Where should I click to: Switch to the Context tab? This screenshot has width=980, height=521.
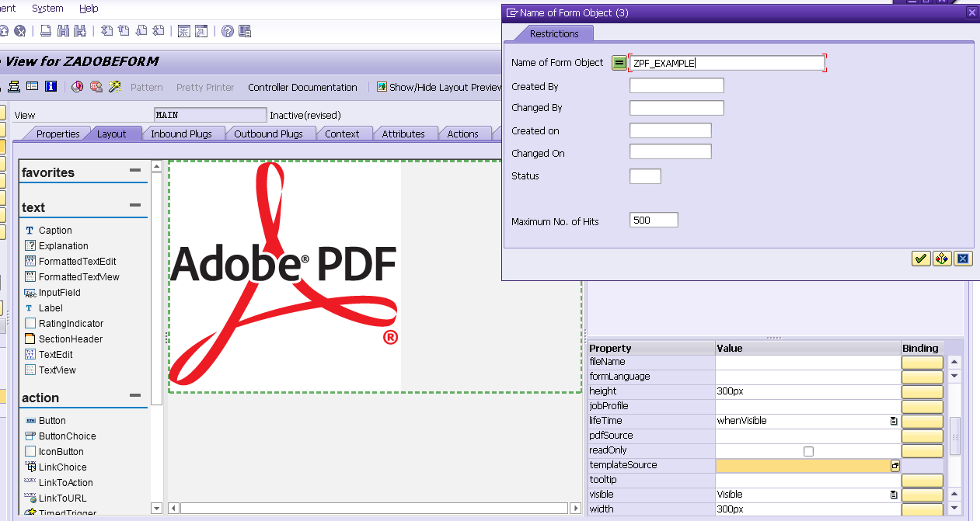click(342, 134)
